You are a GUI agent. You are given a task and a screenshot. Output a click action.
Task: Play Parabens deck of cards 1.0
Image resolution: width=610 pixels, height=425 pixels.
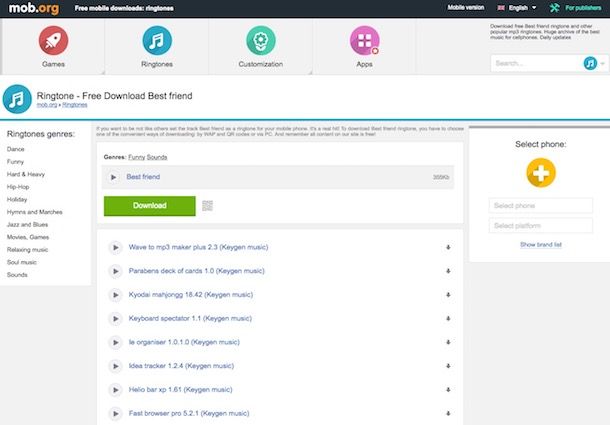click(116, 271)
